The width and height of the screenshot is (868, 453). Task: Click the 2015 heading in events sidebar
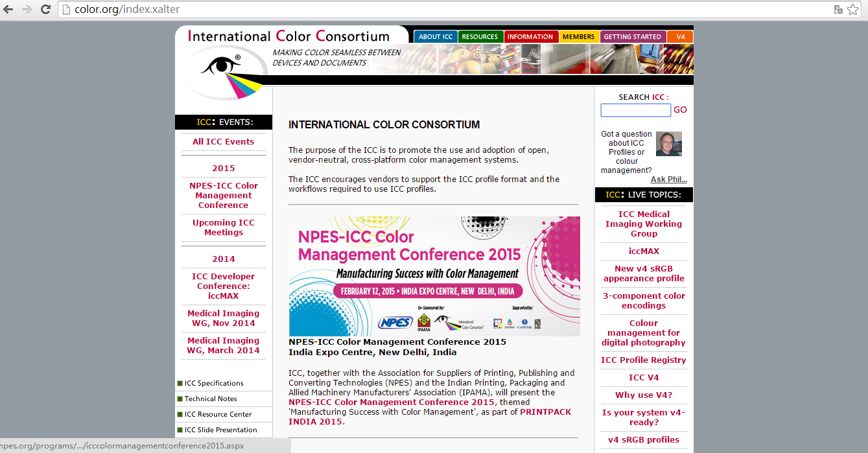[224, 168]
